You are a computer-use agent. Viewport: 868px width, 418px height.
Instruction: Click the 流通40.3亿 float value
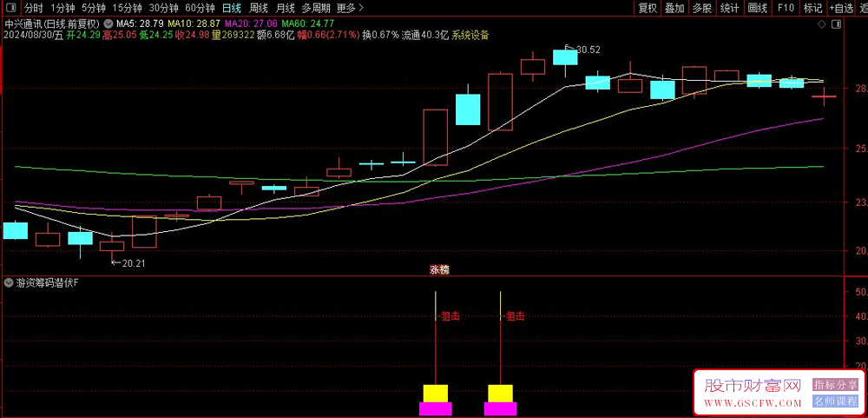click(x=425, y=35)
